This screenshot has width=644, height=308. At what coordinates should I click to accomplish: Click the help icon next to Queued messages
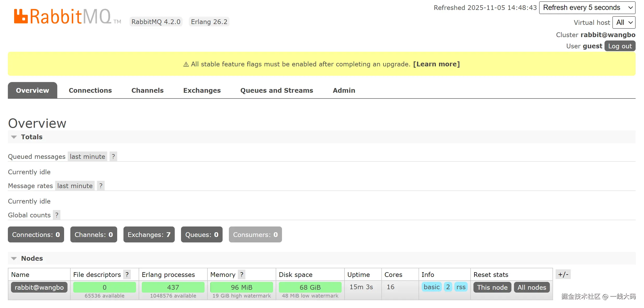(x=113, y=156)
